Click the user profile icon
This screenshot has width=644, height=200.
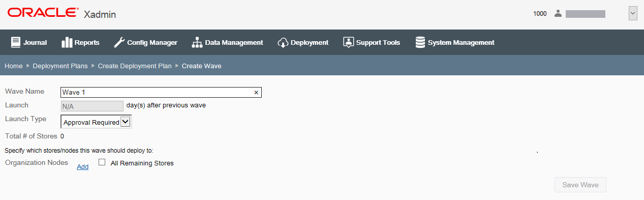pos(558,14)
